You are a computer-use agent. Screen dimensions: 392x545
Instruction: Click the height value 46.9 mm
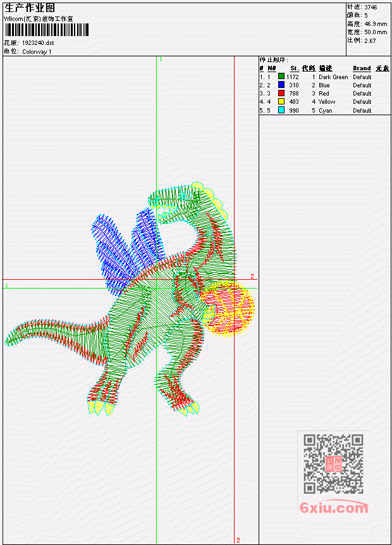376,24
